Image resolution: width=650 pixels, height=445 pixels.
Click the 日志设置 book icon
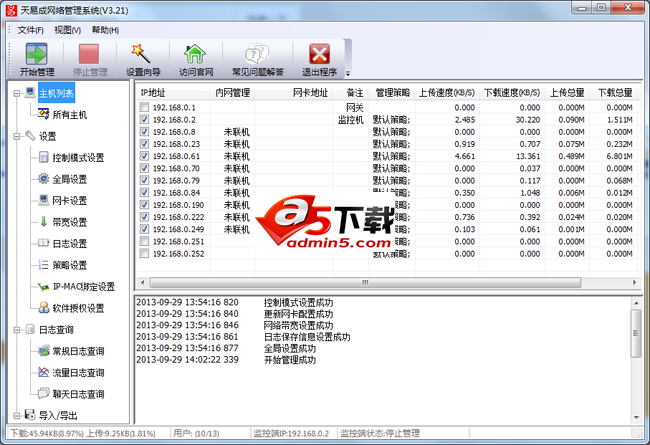coord(44,243)
